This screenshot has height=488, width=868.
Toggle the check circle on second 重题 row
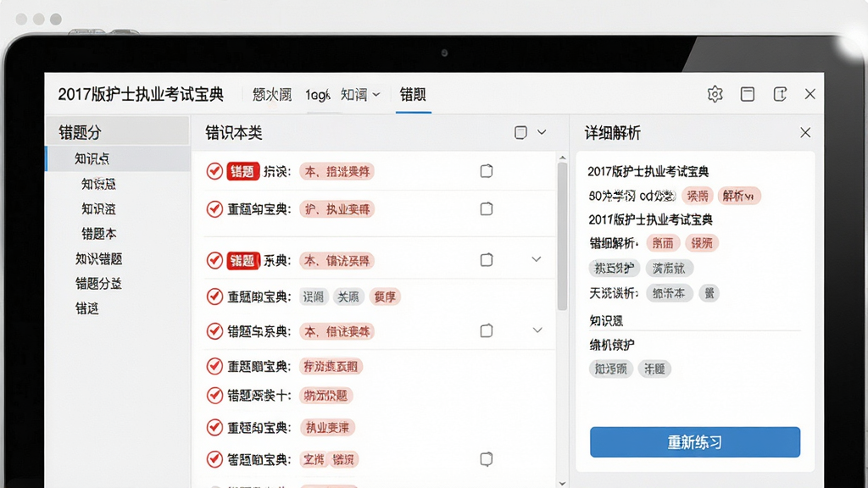click(x=214, y=297)
